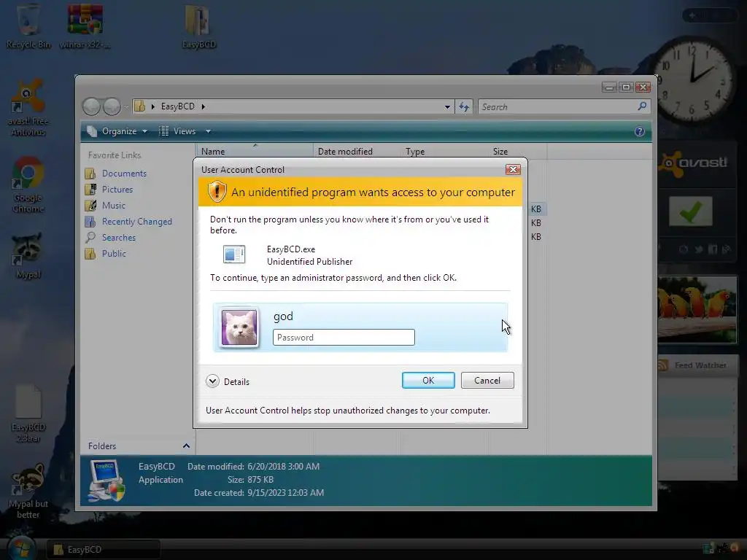
Task: Cancel the User Account Control prompt
Action: point(487,381)
